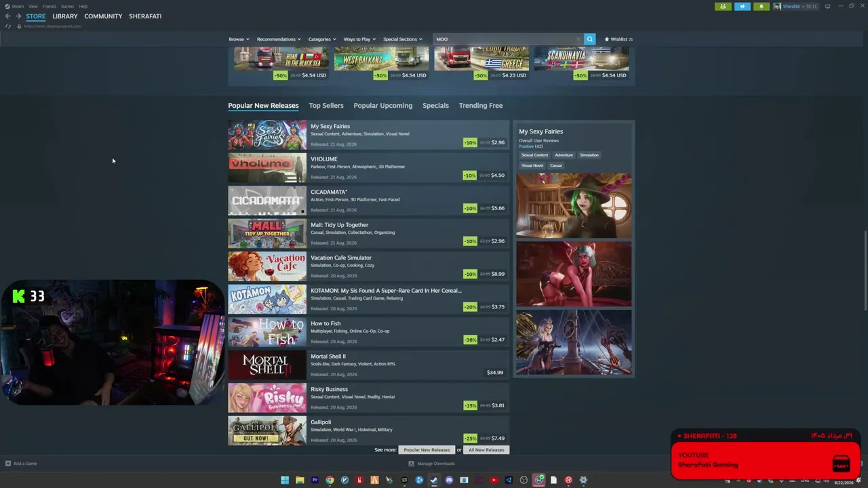Screen dimensions: 868x488
Task: Open the Gallipoli game listing
Action: coord(368,431)
